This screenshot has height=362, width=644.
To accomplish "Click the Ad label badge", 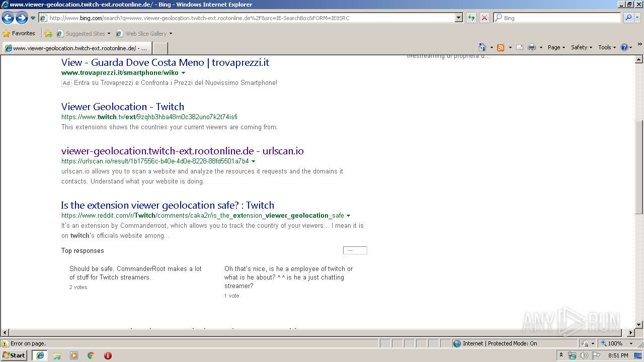I will 66,83.
